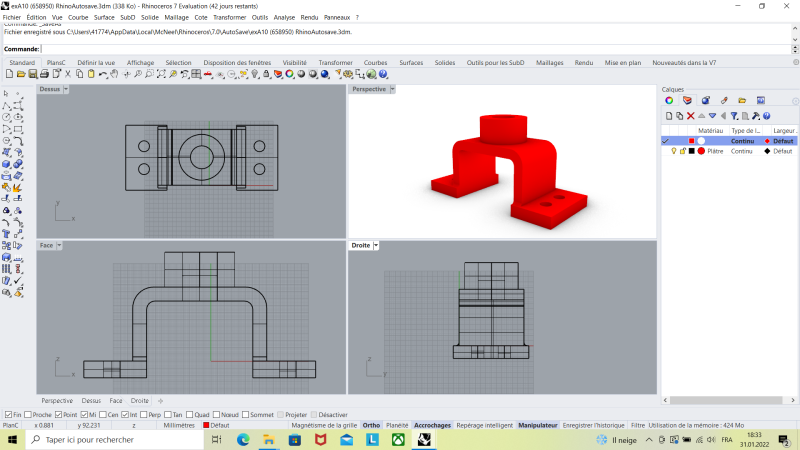Create a new layer in Calques panel
The height and width of the screenshot is (450, 800).
tap(669, 116)
